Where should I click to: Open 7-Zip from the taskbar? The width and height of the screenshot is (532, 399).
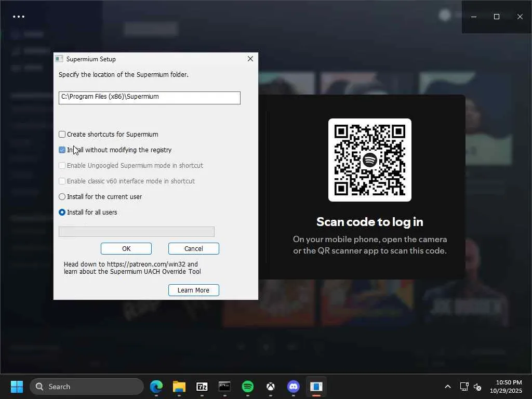pyautogui.click(x=202, y=387)
